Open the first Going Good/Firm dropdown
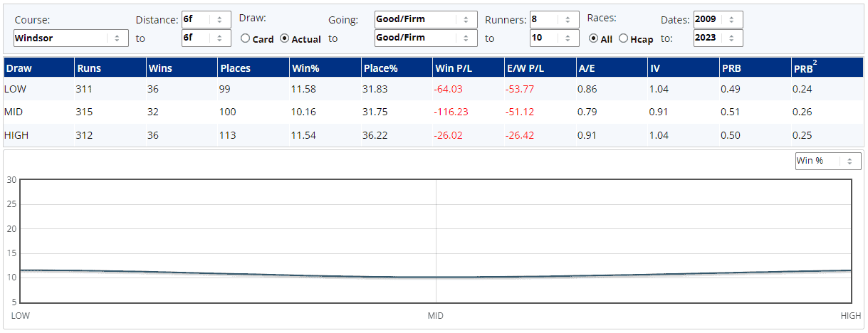This screenshot has height=333, width=868. pyautogui.click(x=425, y=20)
